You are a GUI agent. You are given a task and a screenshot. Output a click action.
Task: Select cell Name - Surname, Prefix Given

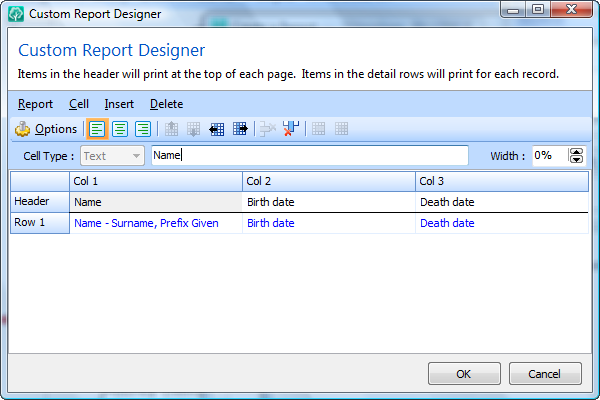(156, 223)
